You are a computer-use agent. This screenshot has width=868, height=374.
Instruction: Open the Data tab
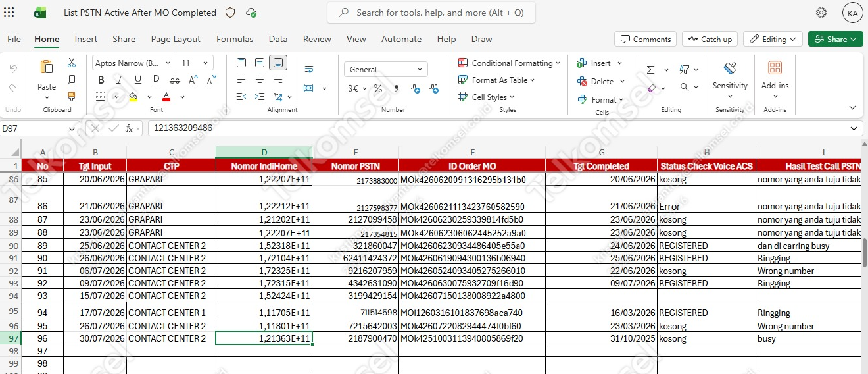[x=278, y=39]
